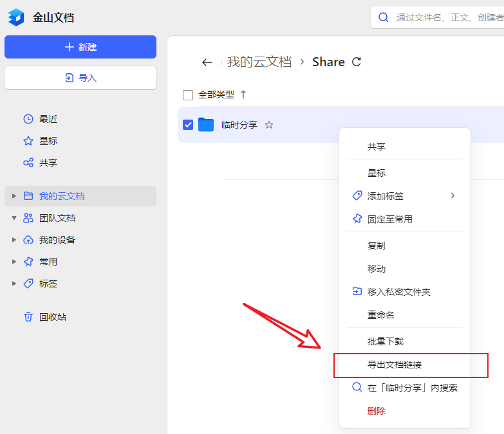The width and height of the screenshot is (504, 434).
Task: Click the back arrow icon
Action: (x=207, y=62)
